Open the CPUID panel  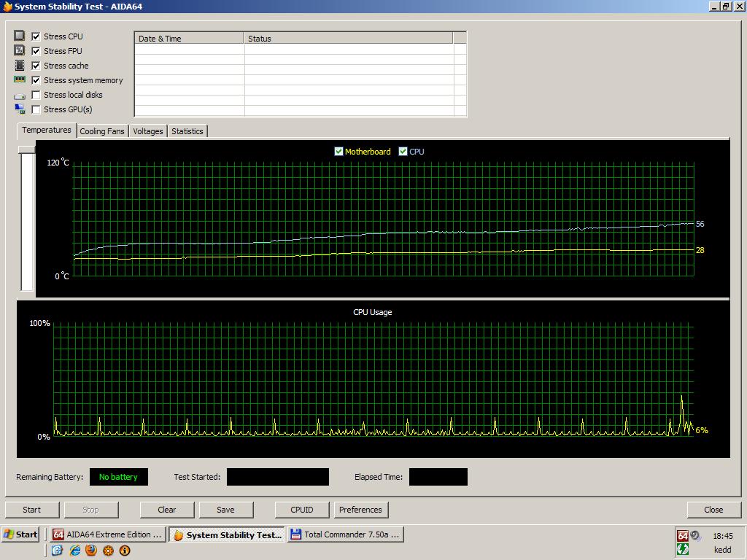click(x=302, y=510)
